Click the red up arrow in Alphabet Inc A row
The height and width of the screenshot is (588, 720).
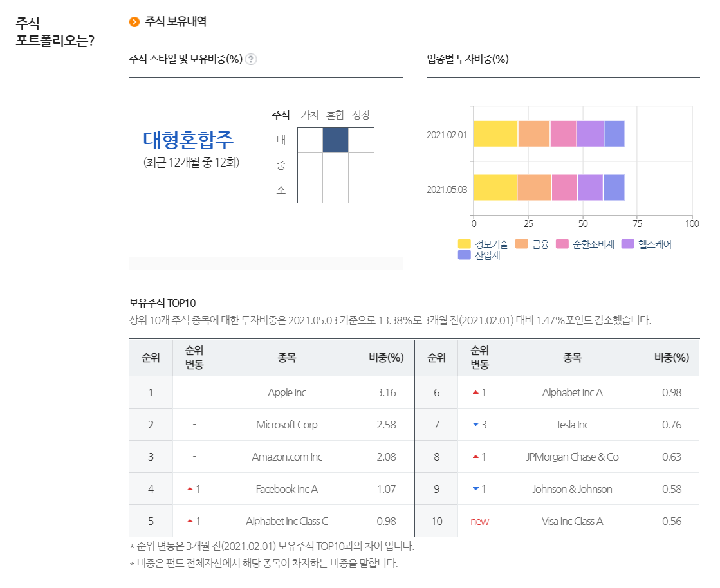tap(475, 392)
